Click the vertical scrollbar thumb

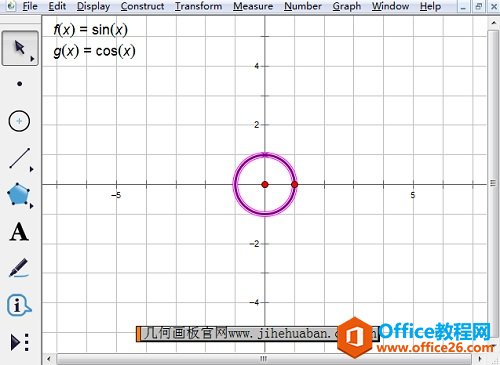(x=493, y=183)
